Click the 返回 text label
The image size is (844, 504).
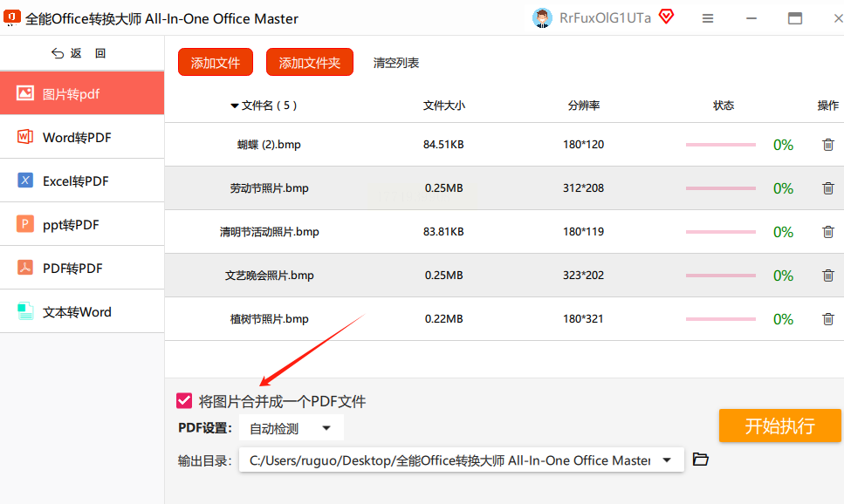[88, 53]
